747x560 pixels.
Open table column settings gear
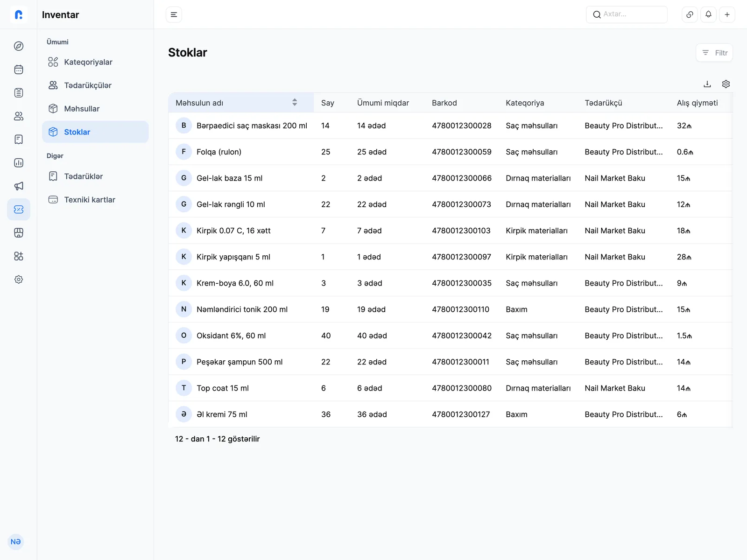(726, 84)
